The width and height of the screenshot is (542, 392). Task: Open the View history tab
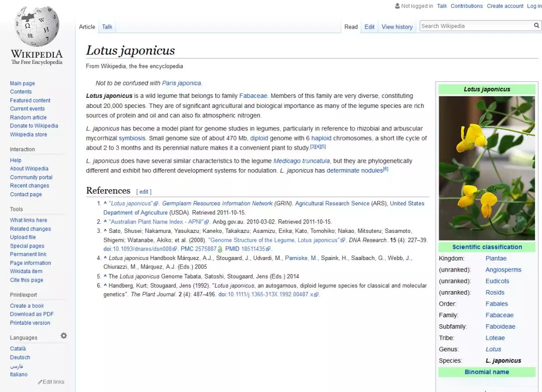(x=396, y=27)
